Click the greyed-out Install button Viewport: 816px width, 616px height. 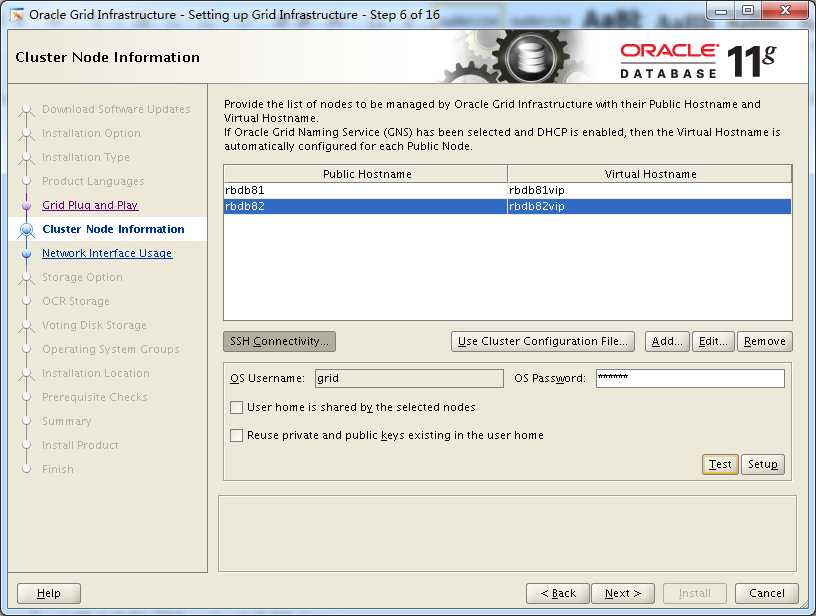coord(695,593)
